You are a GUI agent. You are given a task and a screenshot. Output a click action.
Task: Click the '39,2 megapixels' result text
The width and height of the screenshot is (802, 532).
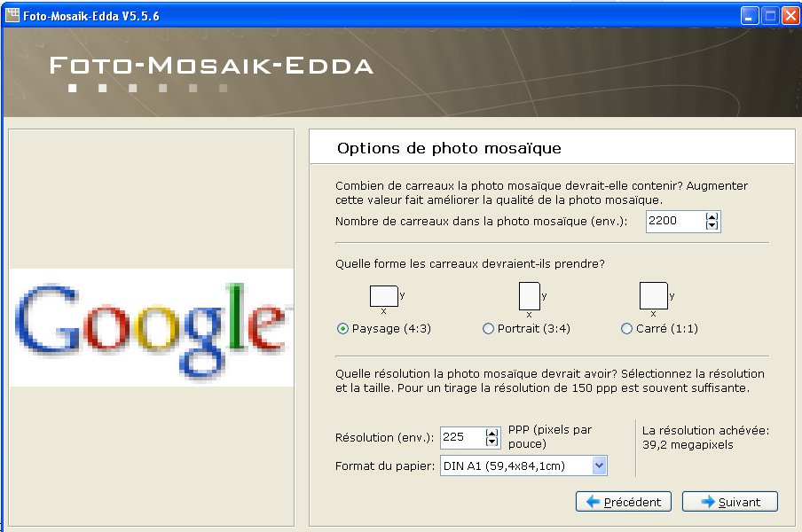(x=688, y=445)
